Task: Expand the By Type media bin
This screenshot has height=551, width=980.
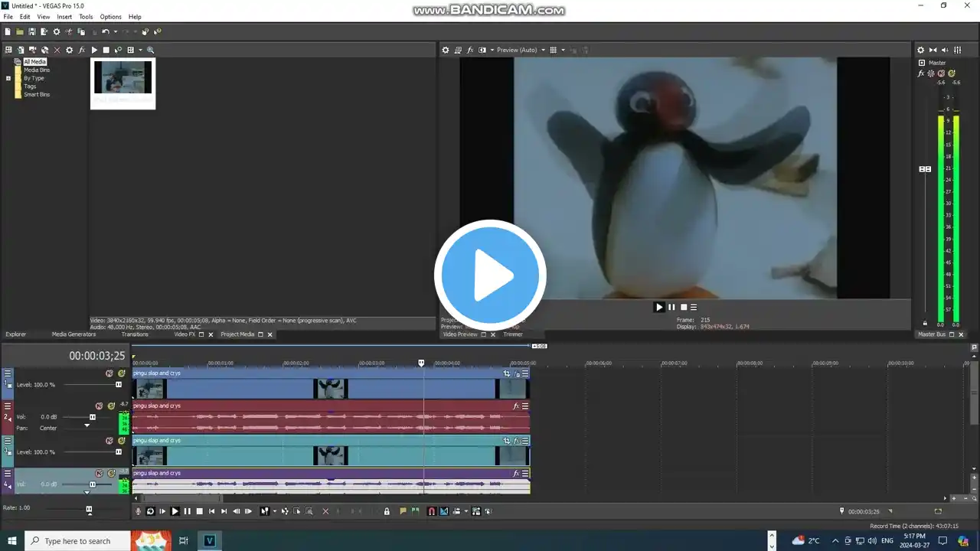Action: 8,78
